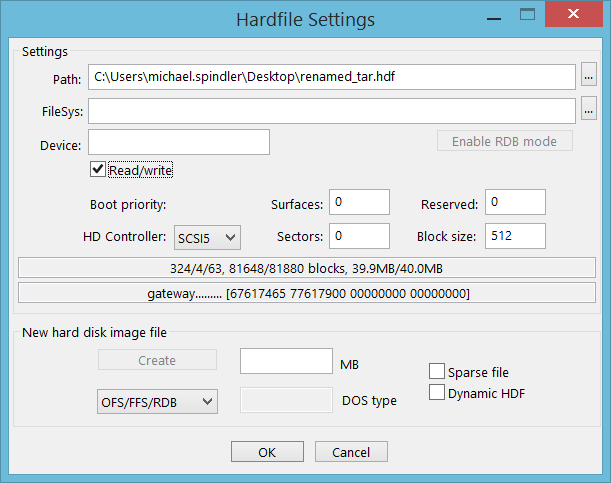Maximize the Hardfile Settings window
This screenshot has width=611, height=483.
point(527,15)
